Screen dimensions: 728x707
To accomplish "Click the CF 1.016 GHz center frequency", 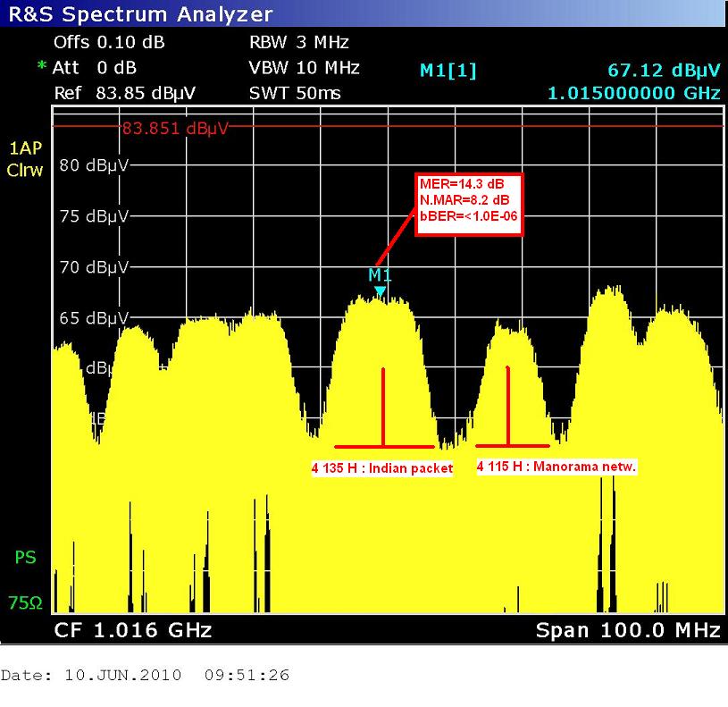I will pyautogui.click(x=133, y=630).
